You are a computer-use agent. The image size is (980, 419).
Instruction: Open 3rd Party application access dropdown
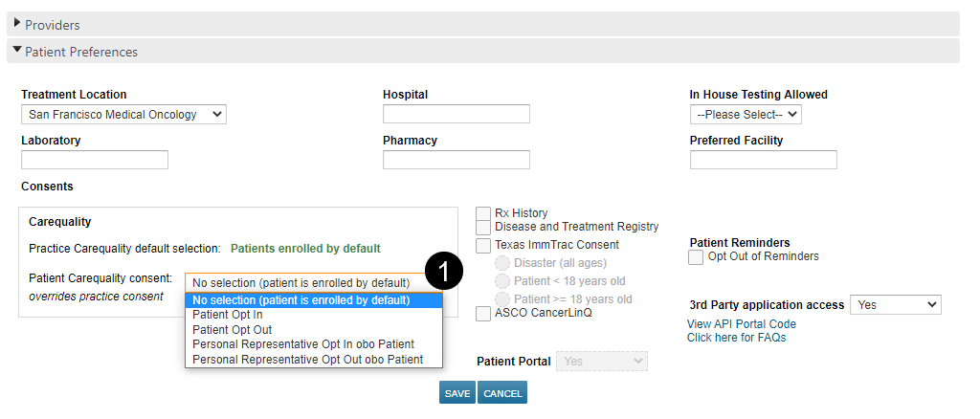tap(895, 305)
